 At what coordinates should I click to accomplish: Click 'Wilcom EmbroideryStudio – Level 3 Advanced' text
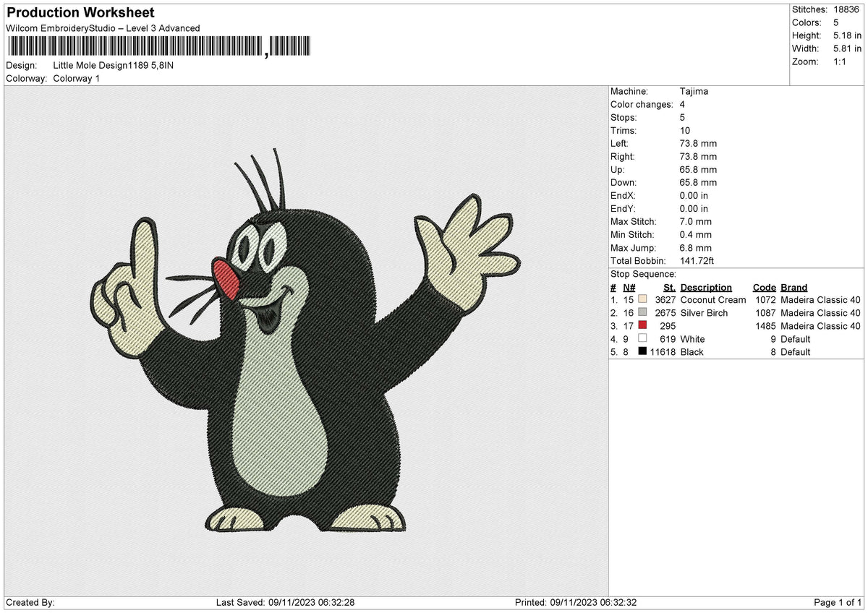(103, 28)
